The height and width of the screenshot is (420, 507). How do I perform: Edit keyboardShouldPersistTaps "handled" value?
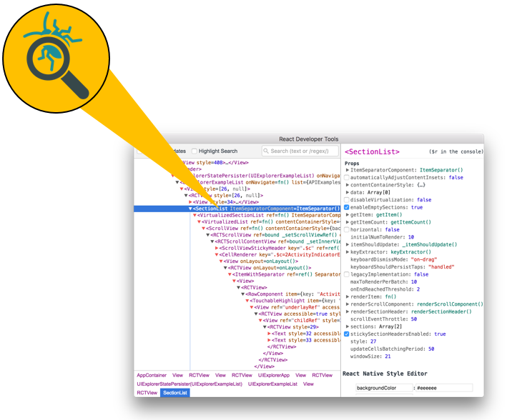[x=441, y=267]
